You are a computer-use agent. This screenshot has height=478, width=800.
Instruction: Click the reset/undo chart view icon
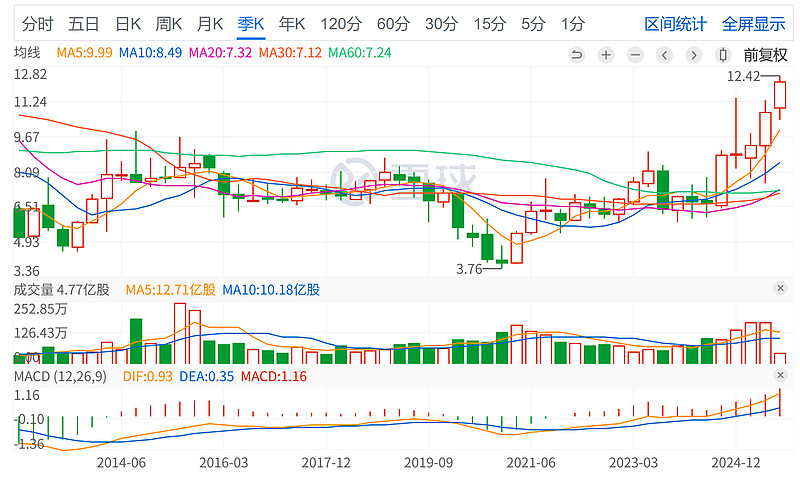[x=577, y=55]
